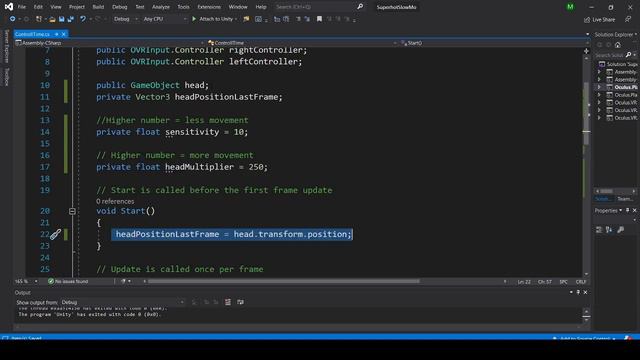The width and height of the screenshot is (640, 360).
Task: Click the find in files toolbar icon
Action: [x=246, y=19]
